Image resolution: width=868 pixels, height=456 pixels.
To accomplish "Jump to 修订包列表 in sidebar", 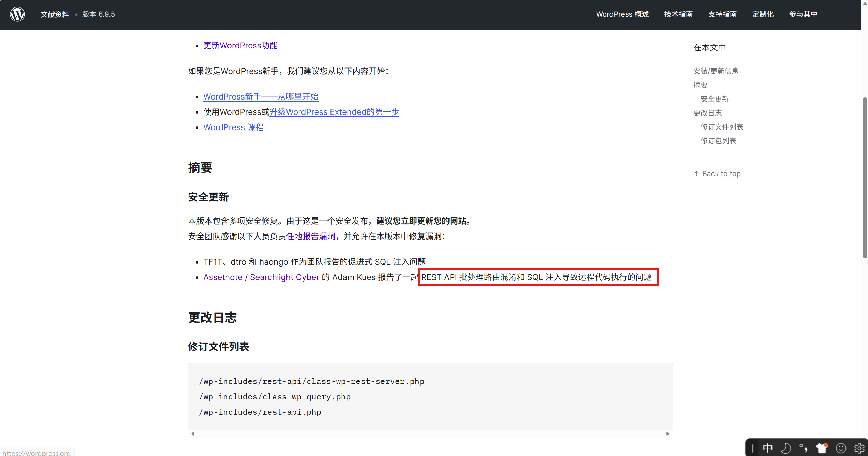I will coord(718,141).
